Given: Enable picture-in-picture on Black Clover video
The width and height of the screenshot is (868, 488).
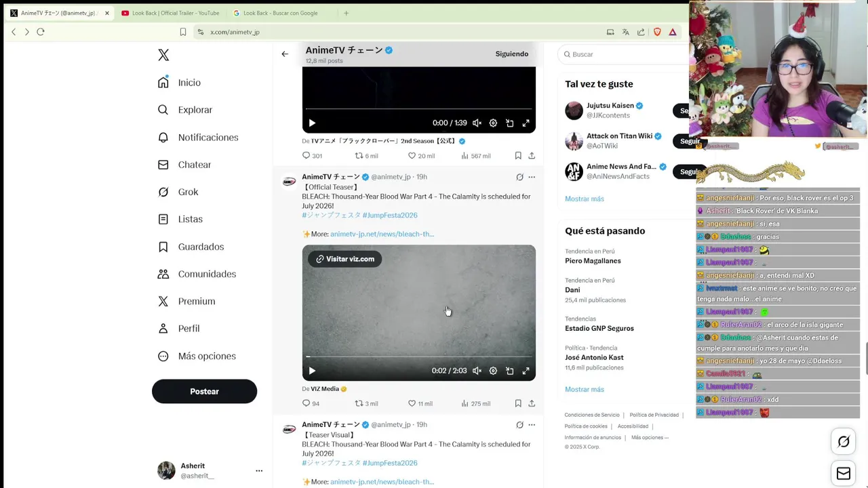Looking at the screenshot, I should pos(509,123).
